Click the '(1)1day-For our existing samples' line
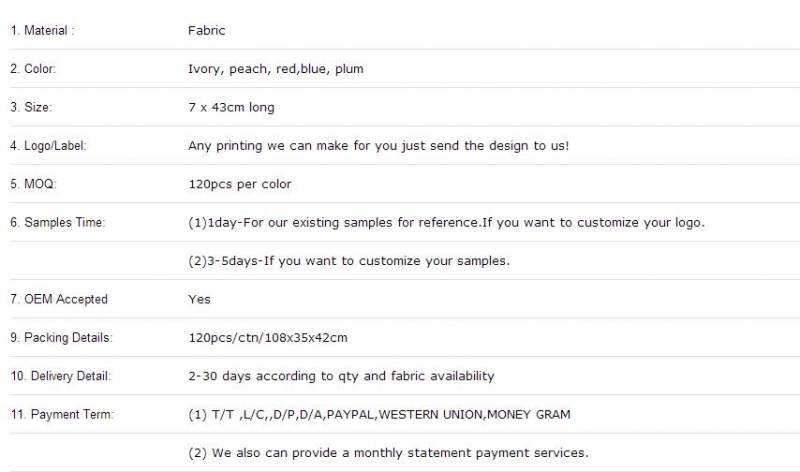Viewport: 800px width, 472px height. (x=446, y=222)
